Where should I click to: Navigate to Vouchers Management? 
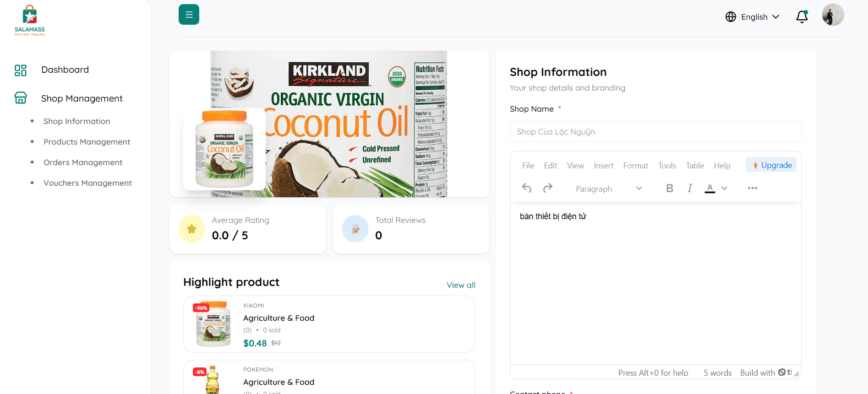[87, 183]
